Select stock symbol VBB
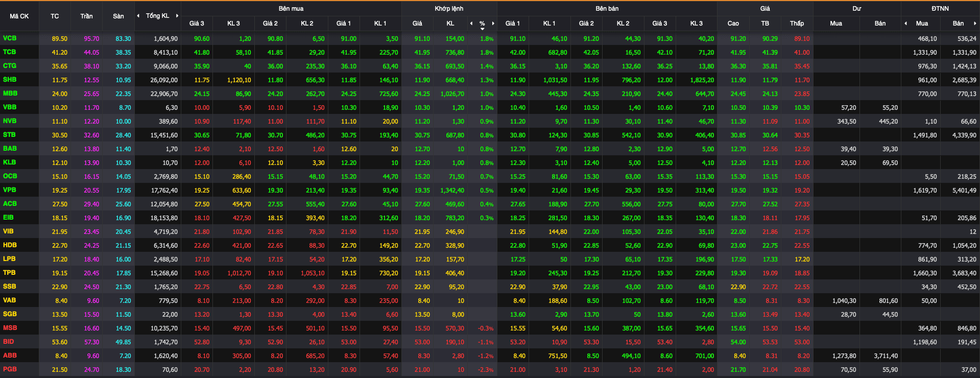Screen dimensions: 980x378 pyautogui.click(x=10, y=107)
